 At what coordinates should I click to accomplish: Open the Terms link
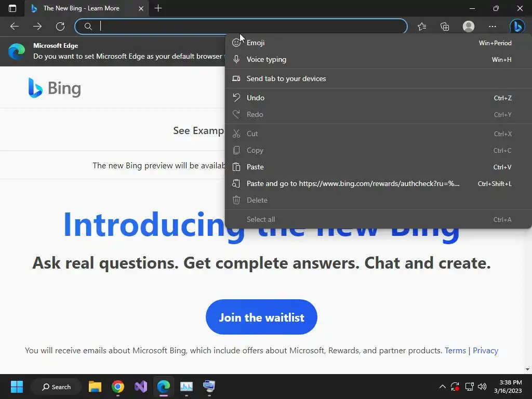(x=455, y=351)
